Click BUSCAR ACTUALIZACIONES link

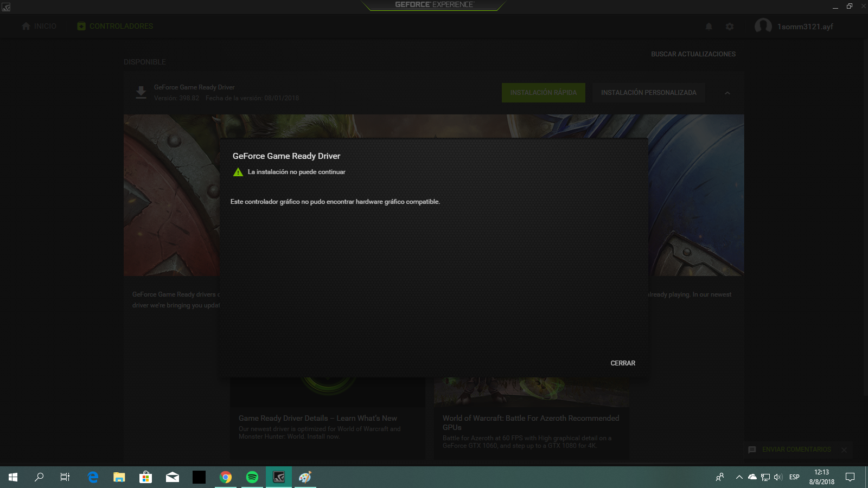pos(693,54)
